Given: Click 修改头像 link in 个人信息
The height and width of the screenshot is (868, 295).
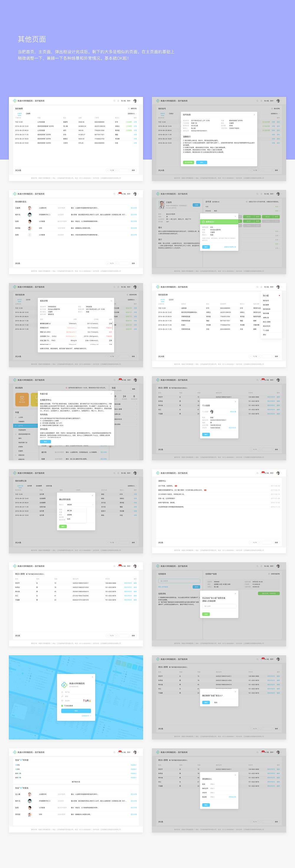Looking at the screenshot, I should [x=233, y=412].
